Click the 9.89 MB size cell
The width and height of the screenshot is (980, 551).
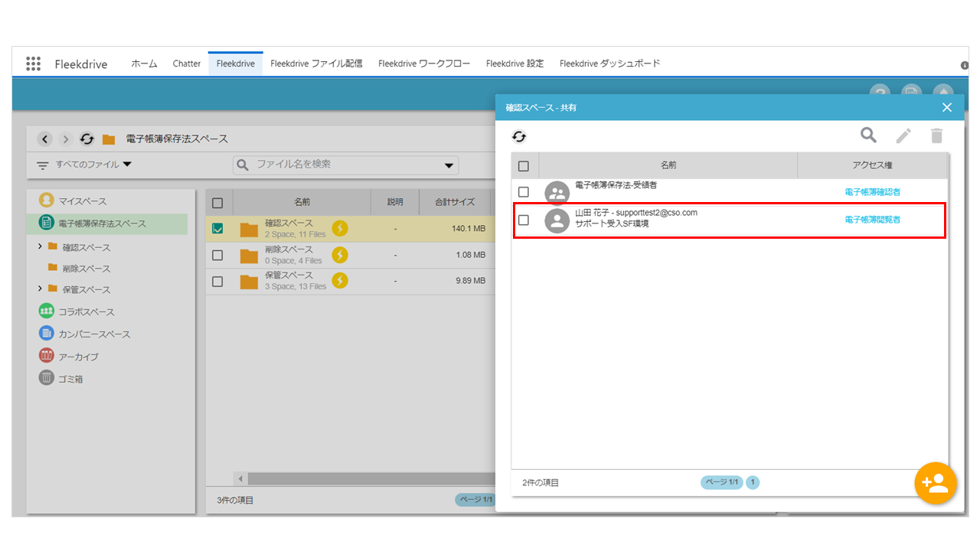point(470,281)
